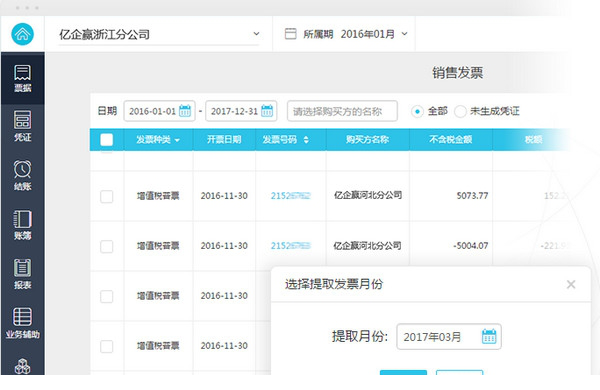Click 亿企赢河北分公司 in the -5004.07 row

(367, 245)
